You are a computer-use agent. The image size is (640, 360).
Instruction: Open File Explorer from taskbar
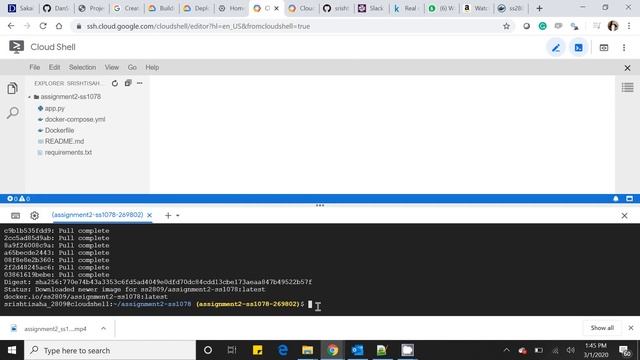[307, 350]
